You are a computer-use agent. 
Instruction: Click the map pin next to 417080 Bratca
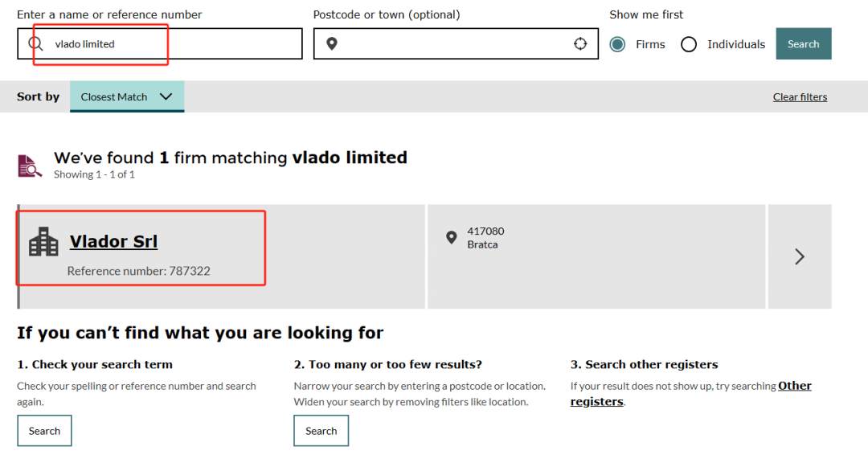coord(452,237)
